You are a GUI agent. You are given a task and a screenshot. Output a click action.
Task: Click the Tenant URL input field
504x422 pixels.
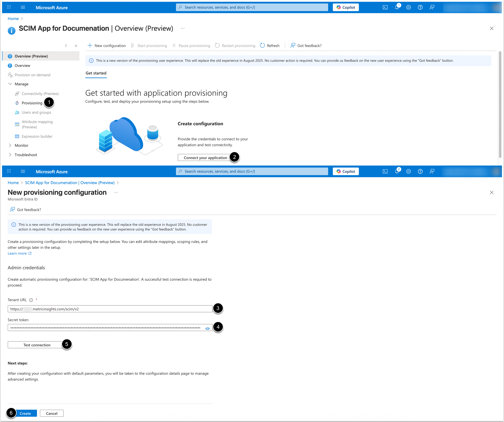[110, 309]
